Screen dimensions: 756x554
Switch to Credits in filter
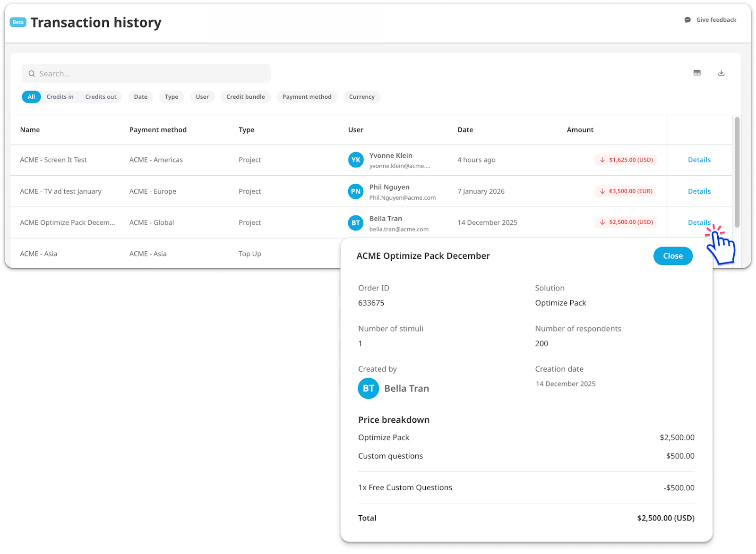60,97
